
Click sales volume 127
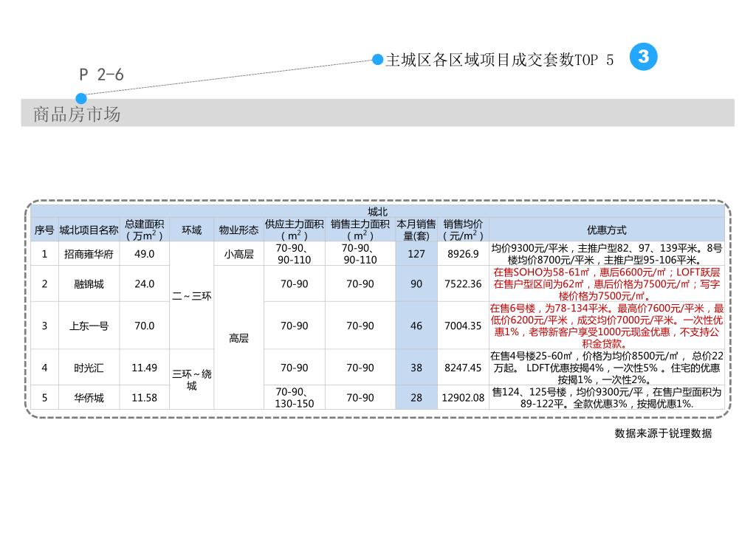coord(416,254)
